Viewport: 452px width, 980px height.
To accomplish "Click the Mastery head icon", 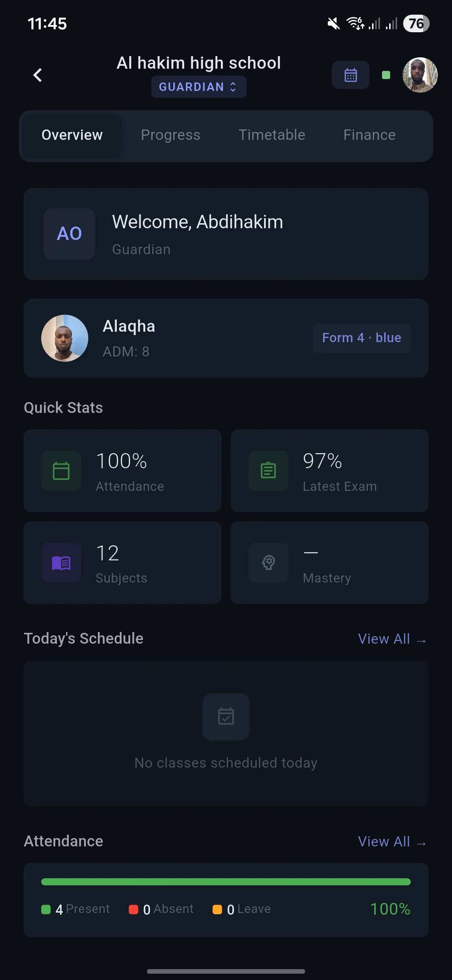I will point(268,563).
